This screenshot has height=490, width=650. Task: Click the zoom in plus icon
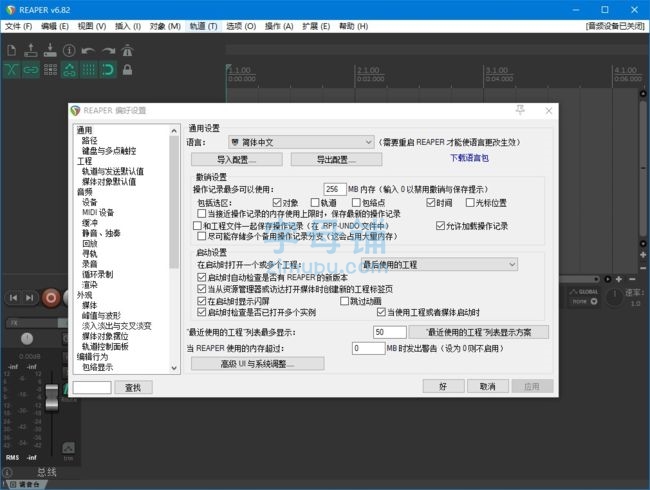coord(618,279)
